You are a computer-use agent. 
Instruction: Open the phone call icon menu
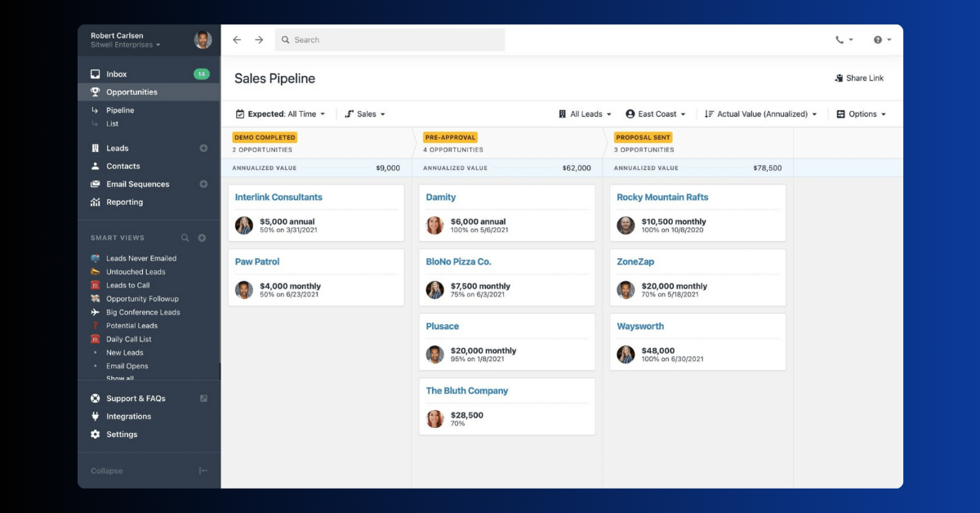[x=844, y=40]
